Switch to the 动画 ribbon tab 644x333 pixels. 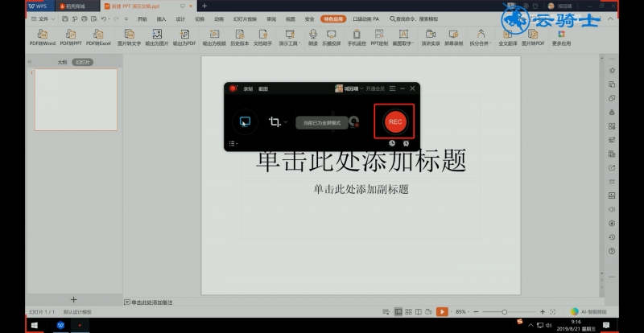(x=219, y=18)
